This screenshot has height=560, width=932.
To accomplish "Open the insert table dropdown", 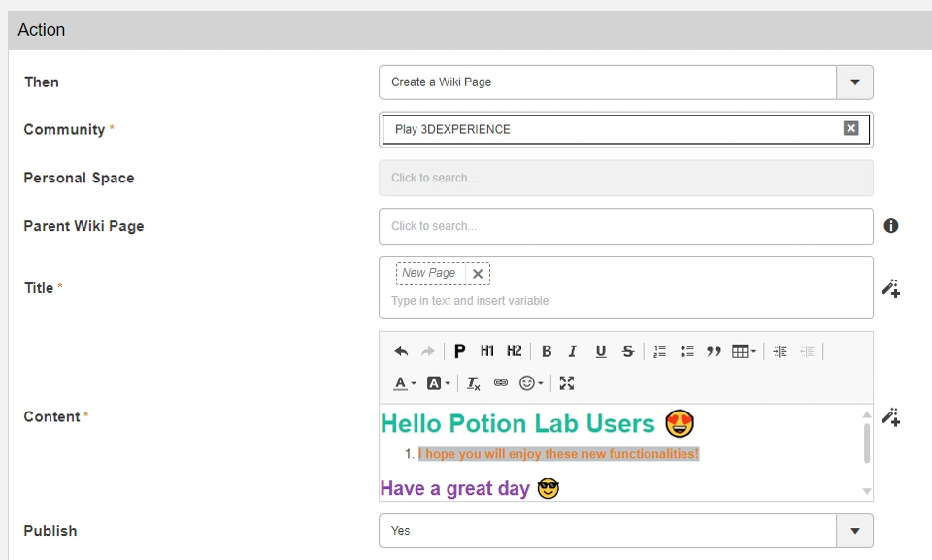I will (744, 351).
